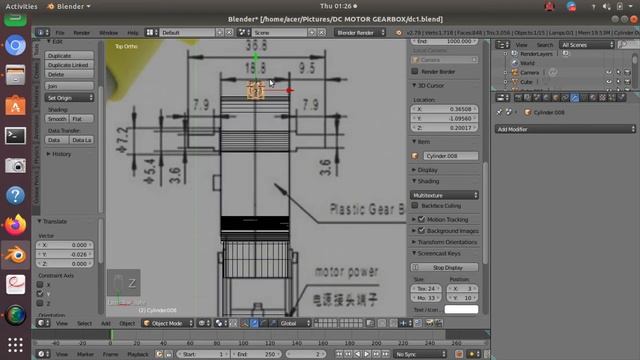The width and height of the screenshot is (640, 360).
Task: Select the rotate manipulator icon
Action: (263, 323)
